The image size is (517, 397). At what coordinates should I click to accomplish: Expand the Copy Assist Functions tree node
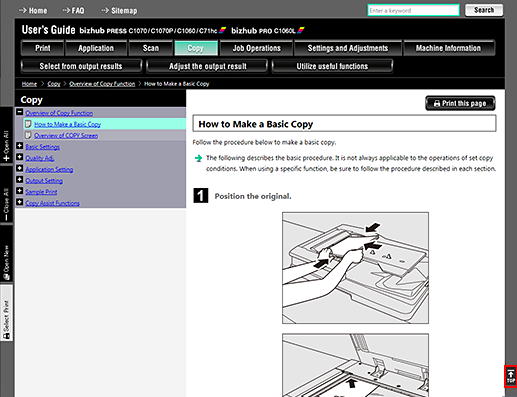click(x=20, y=203)
